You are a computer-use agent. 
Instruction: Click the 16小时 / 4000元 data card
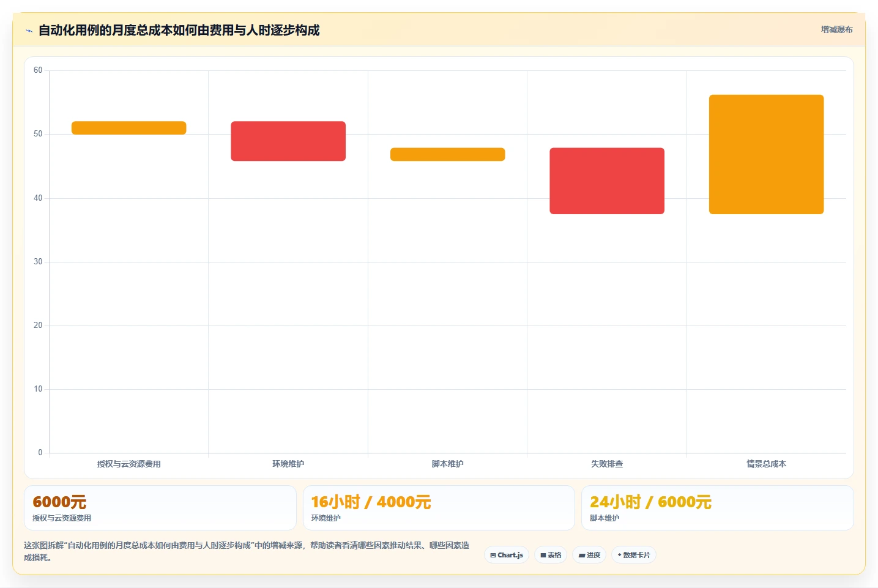point(439,508)
